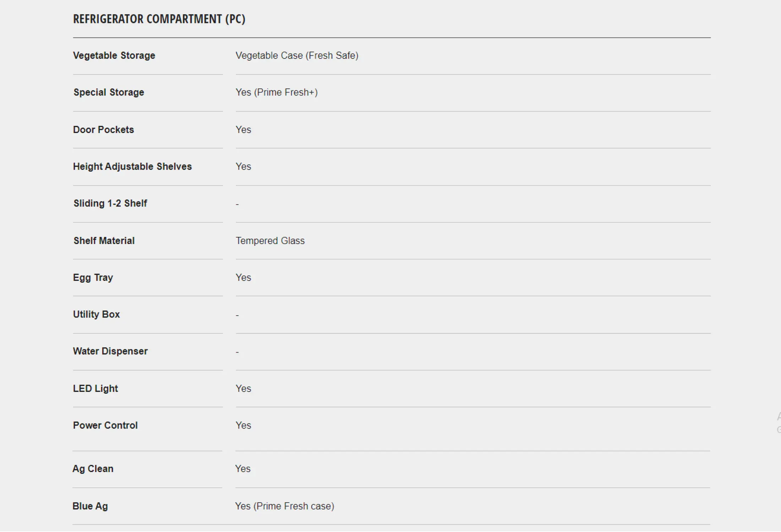Click the Yes value beside LED Light
Screen dimensions: 781x532
point(243,389)
